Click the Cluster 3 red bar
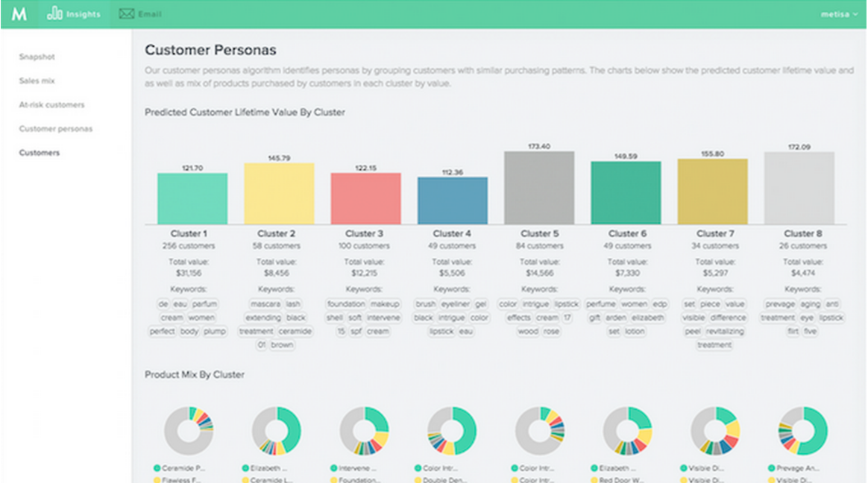 [x=365, y=198]
